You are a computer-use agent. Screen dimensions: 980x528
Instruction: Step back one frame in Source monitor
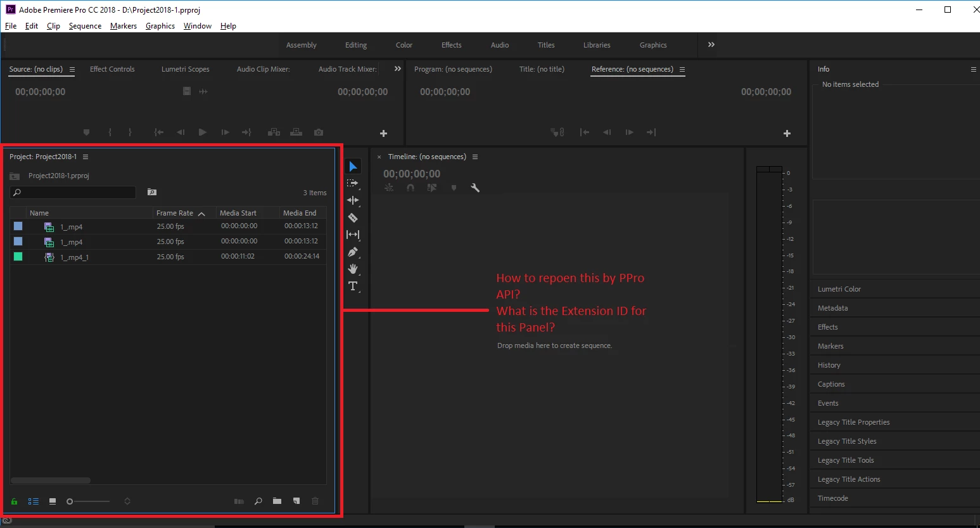coord(181,132)
